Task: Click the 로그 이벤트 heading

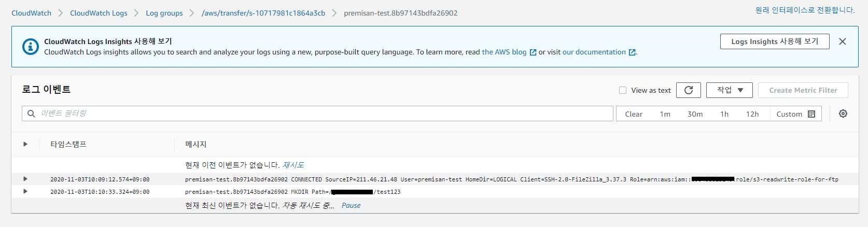Action: click(x=46, y=89)
